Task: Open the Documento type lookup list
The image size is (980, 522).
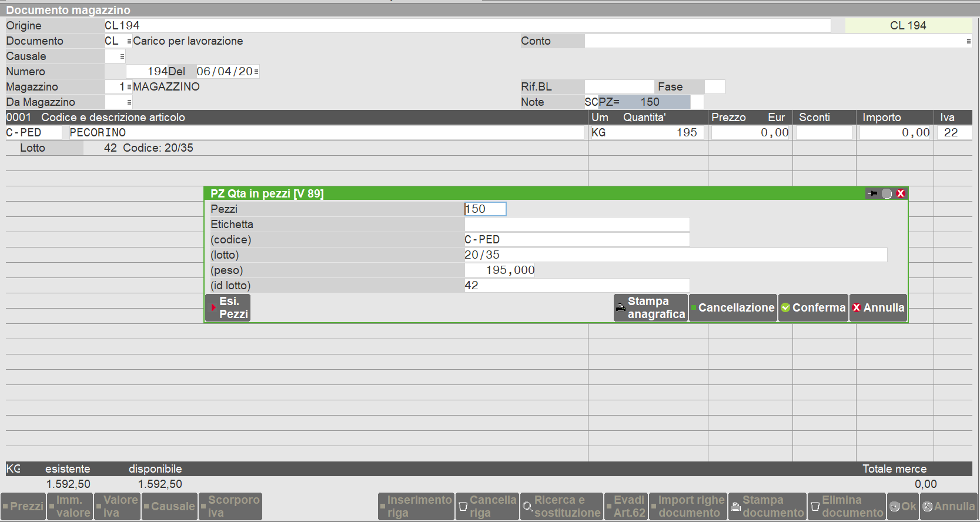Action: click(129, 41)
